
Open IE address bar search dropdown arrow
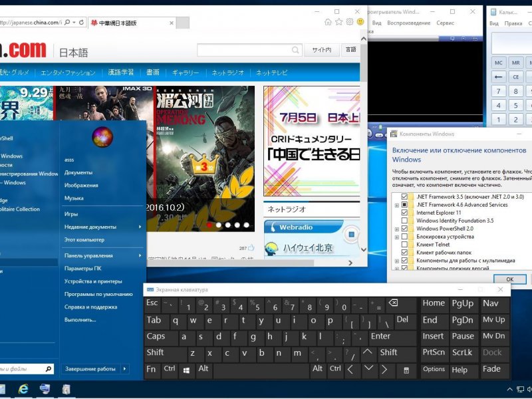[74, 23]
